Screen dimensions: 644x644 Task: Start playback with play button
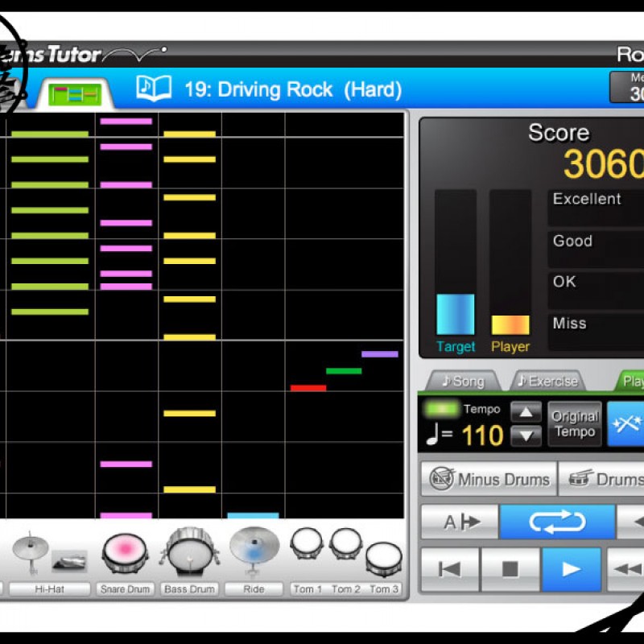(x=572, y=569)
